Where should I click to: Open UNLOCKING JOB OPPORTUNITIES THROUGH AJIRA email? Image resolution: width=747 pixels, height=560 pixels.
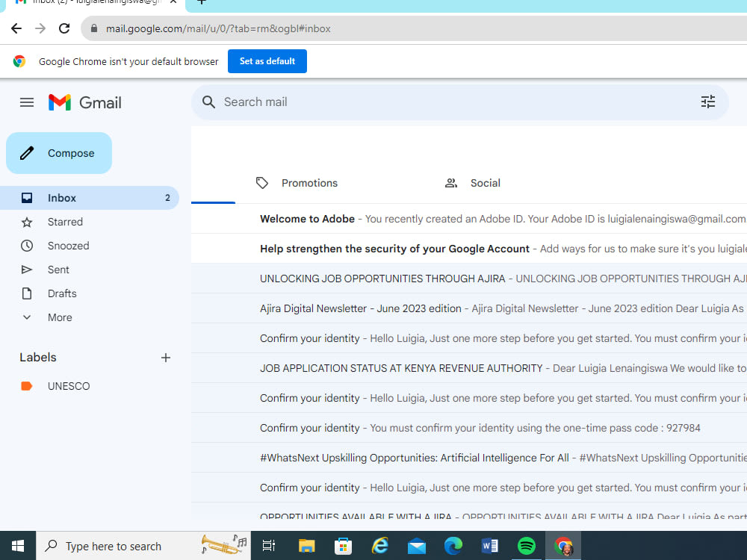tap(469, 279)
